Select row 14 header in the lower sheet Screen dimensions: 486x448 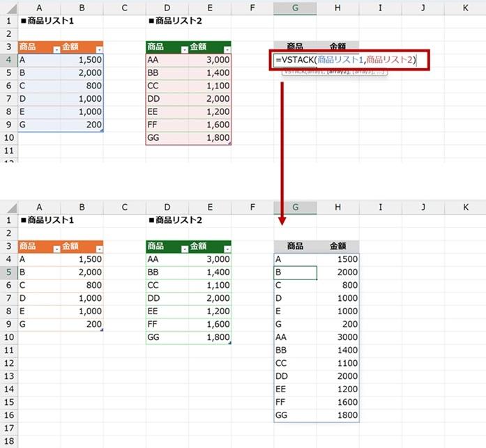pyautogui.click(x=8, y=389)
